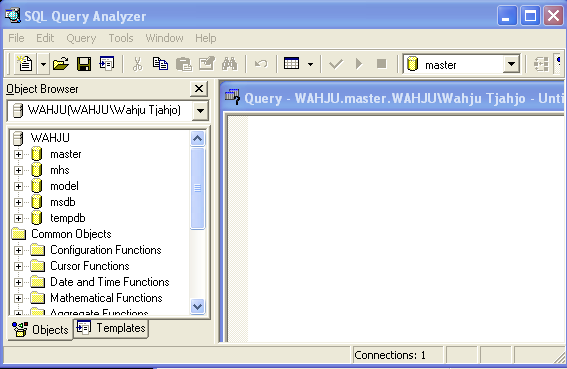This screenshot has width=567, height=369.
Task: Open the New Query dropdown arrow
Action: click(x=43, y=64)
